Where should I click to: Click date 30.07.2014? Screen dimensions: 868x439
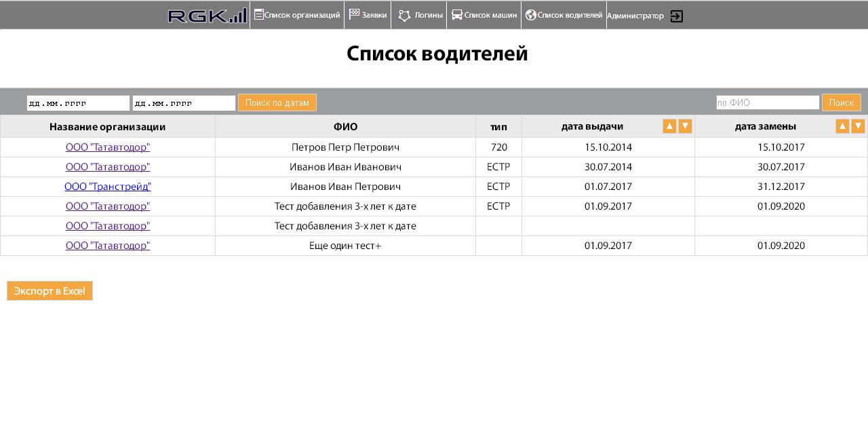(x=608, y=167)
